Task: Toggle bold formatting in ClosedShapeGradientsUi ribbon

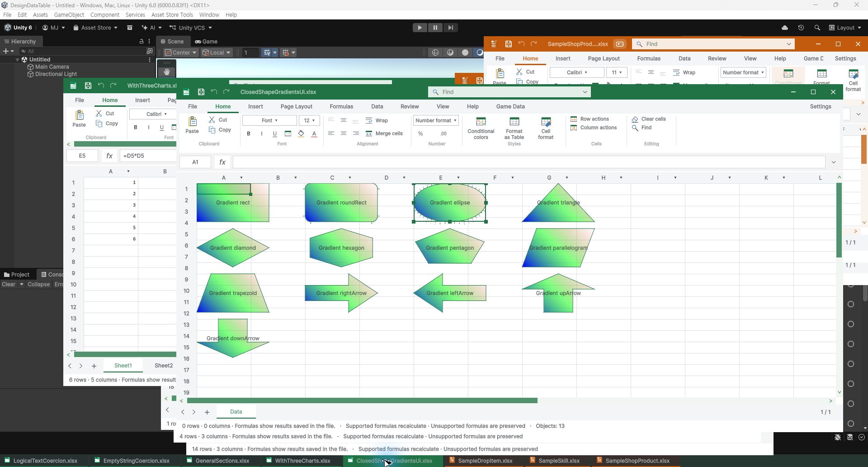Action: 249,133
